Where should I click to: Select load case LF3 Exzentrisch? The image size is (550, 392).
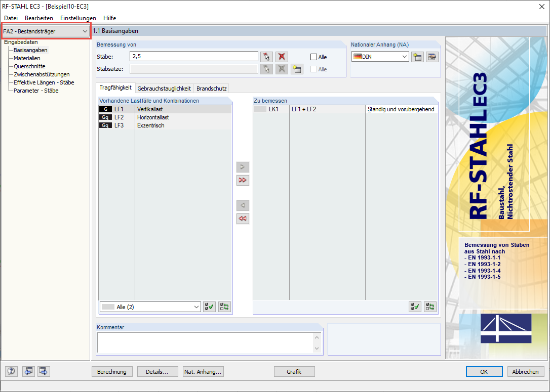[165, 125]
